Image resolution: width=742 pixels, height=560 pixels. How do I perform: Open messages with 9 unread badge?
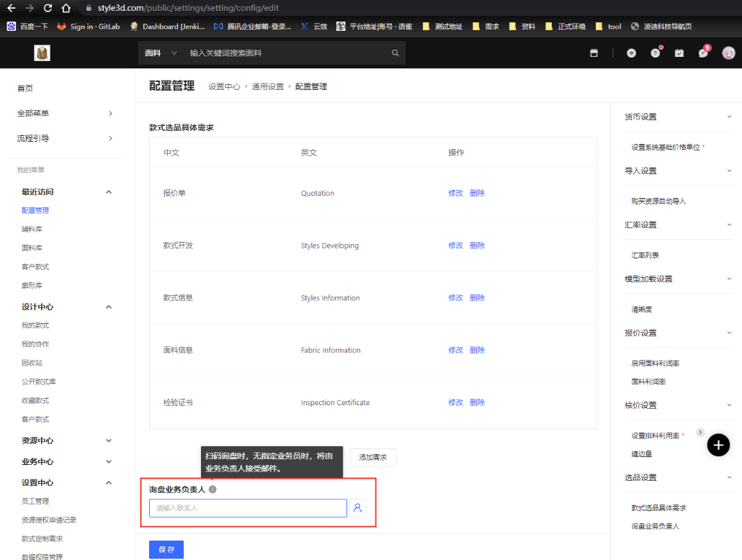click(x=703, y=53)
